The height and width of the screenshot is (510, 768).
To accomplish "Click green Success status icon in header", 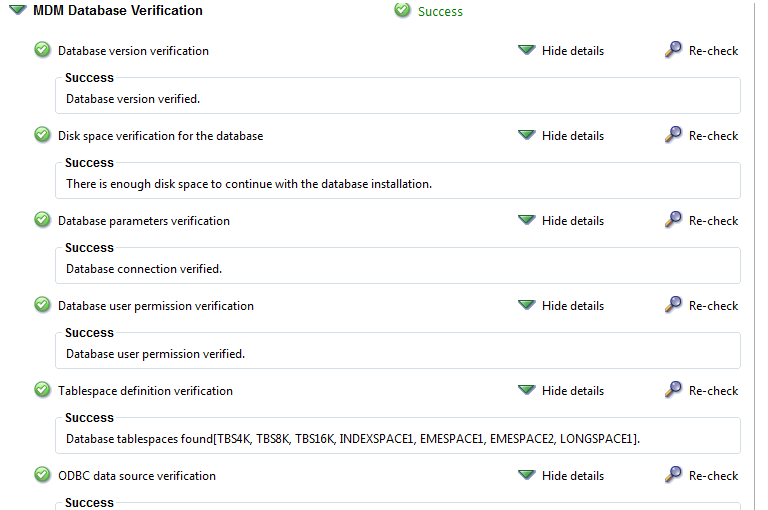I will pyautogui.click(x=402, y=10).
